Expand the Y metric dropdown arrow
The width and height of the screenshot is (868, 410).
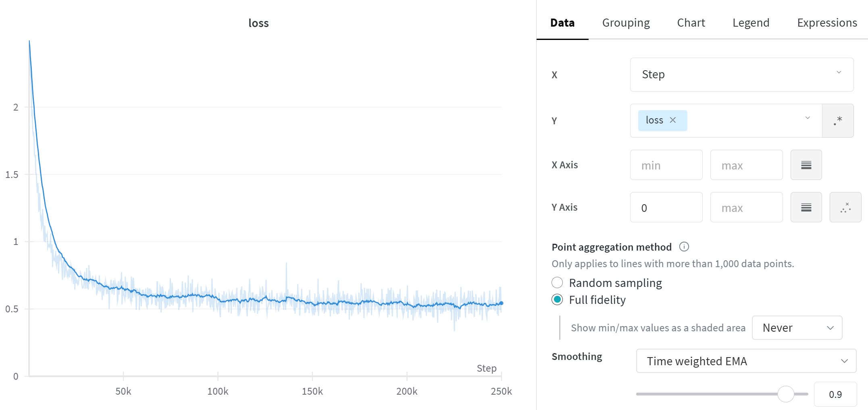[x=808, y=118]
